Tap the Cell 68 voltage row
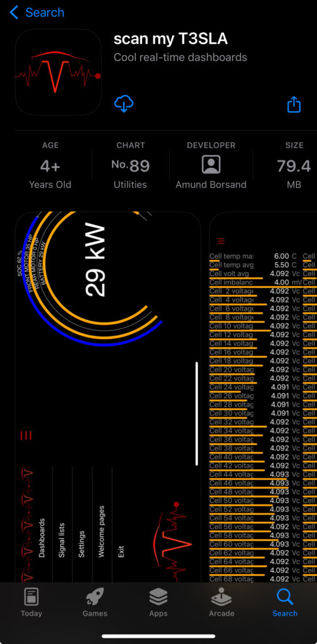This screenshot has width=317, height=644. pos(255,579)
